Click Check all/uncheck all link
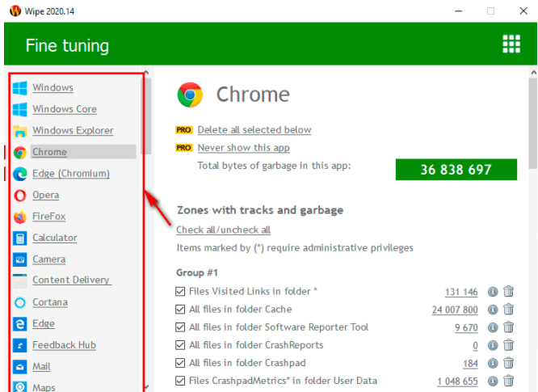Image resolution: width=538 pixels, height=392 pixels. click(x=224, y=230)
